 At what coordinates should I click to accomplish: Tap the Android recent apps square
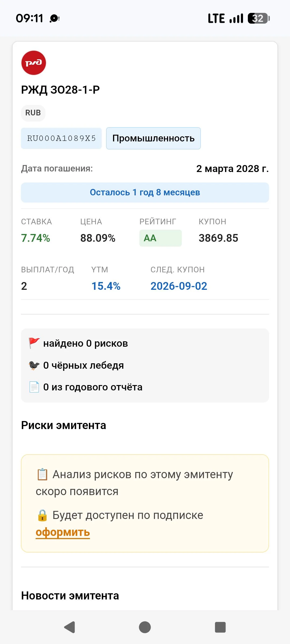(x=220, y=627)
